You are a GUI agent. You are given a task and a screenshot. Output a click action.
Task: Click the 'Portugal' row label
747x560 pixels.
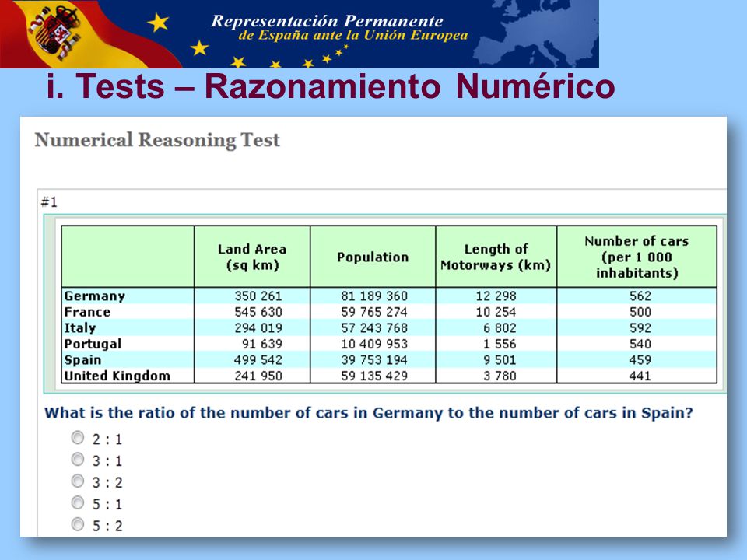click(x=93, y=344)
